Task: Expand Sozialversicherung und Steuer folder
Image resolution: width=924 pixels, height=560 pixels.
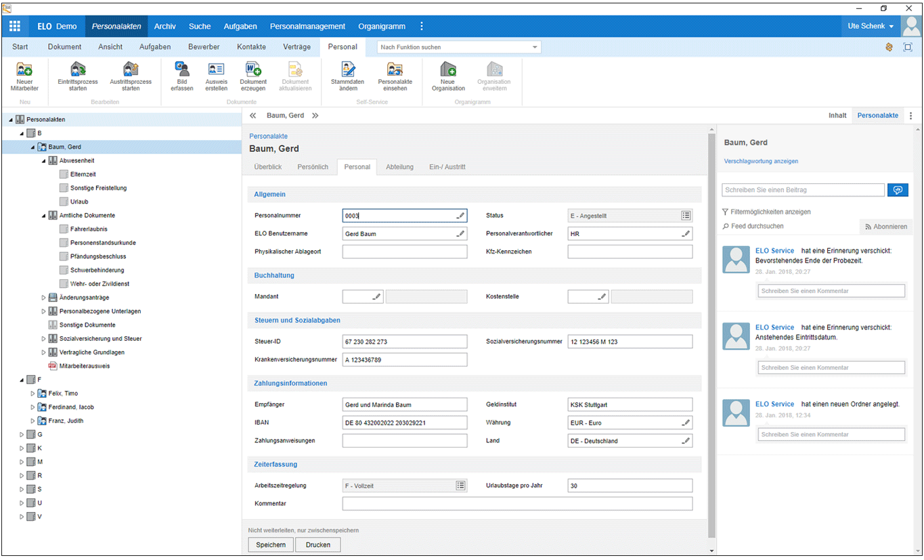Action: tap(43, 339)
